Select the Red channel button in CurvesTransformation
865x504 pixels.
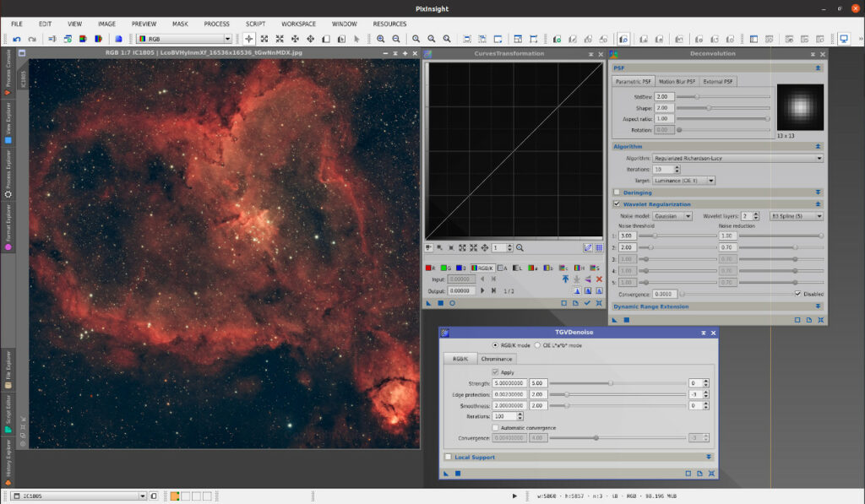(429, 268)
